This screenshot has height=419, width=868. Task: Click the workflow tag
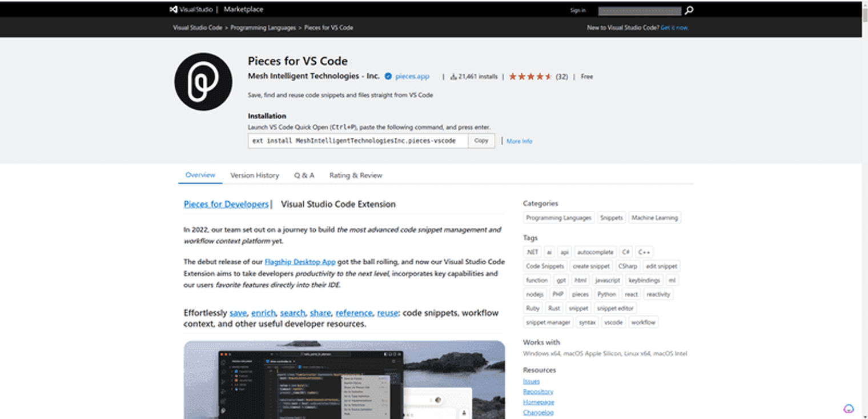coord(643,322)
